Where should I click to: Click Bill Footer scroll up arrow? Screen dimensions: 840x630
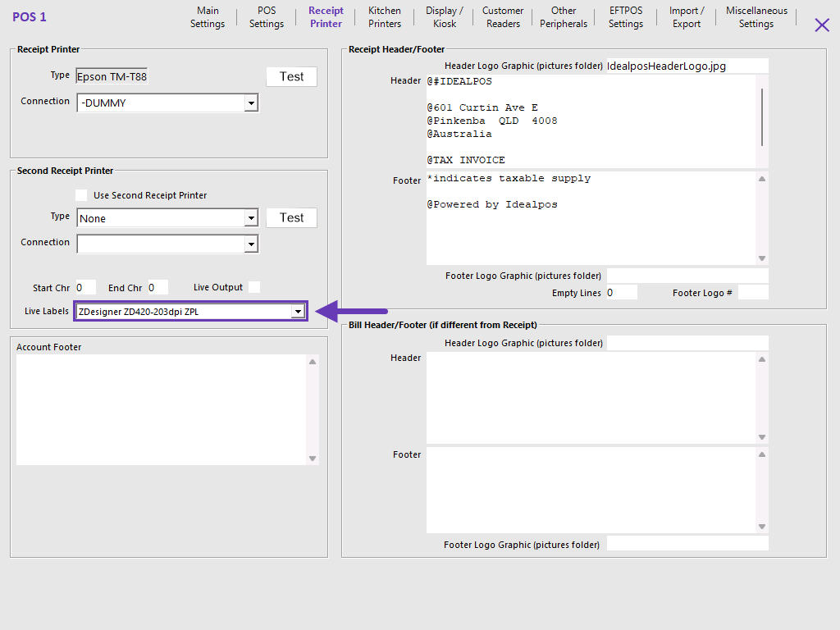click(762, 454)
